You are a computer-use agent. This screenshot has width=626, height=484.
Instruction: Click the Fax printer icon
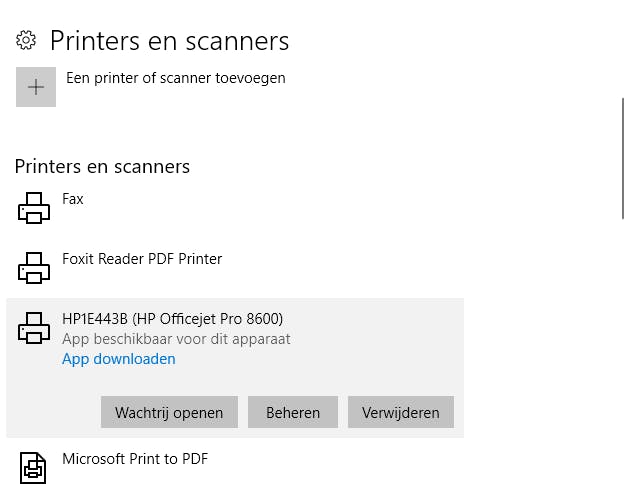coord(34,207)
